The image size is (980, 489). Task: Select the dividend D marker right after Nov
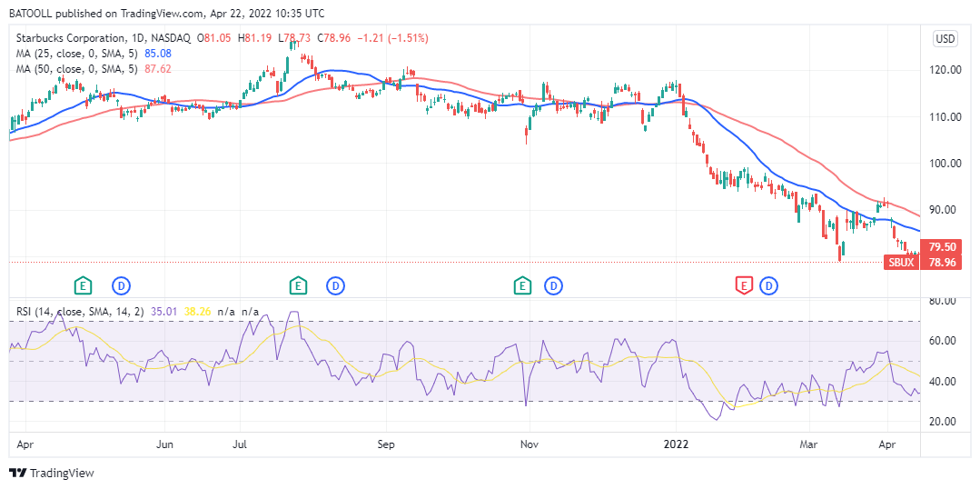[x=554, y=286]
